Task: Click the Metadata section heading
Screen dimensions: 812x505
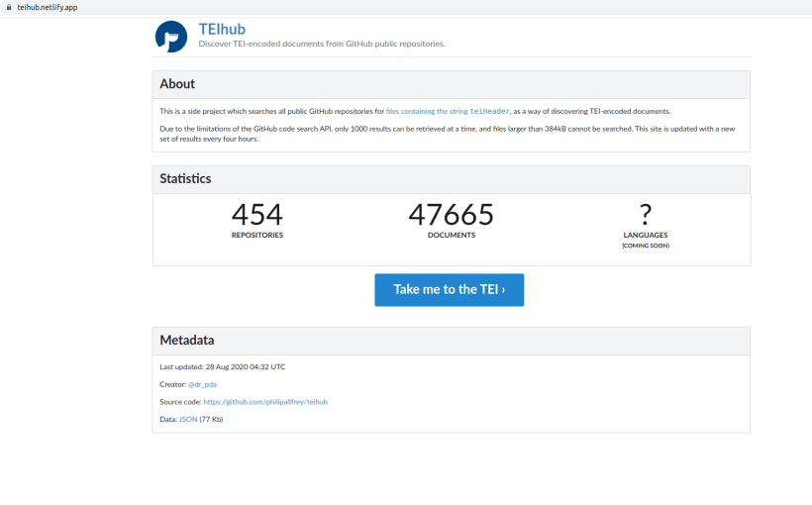Action: tap(186, 341)
